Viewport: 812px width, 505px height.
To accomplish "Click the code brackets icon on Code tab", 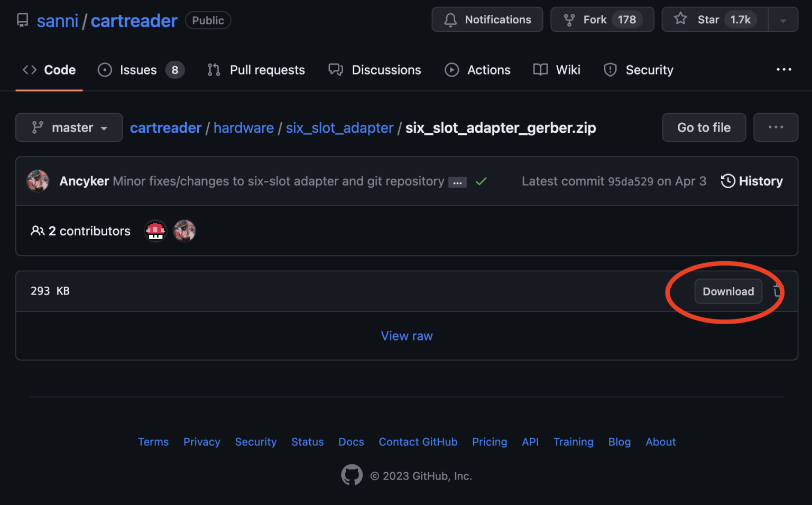I will point(29,69).
